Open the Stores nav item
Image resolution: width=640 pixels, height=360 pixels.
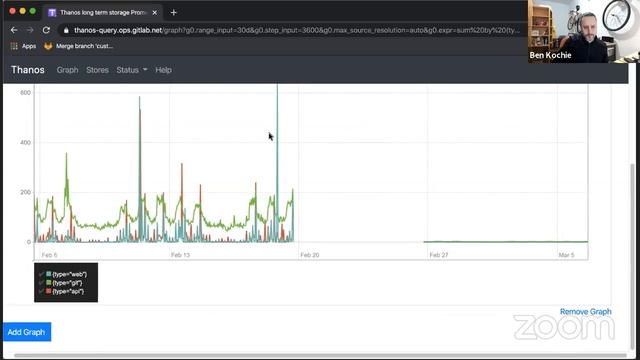pyautogui.click(x=97, y=70)
